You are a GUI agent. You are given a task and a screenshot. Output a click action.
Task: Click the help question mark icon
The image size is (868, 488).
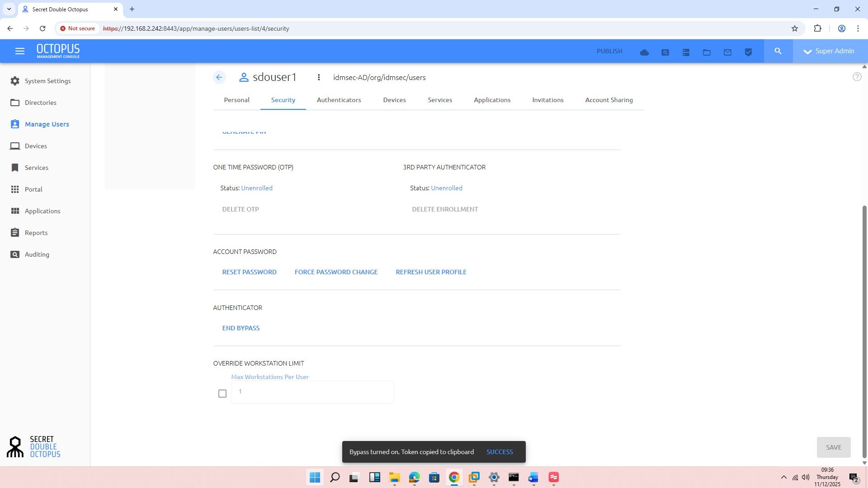coord(857,77)
